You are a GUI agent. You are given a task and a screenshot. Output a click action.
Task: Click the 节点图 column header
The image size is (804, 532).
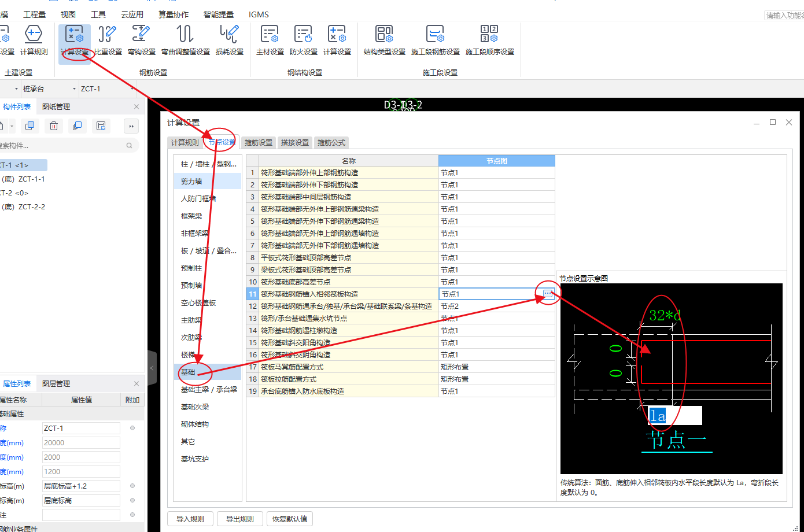(x=497, y=161)
